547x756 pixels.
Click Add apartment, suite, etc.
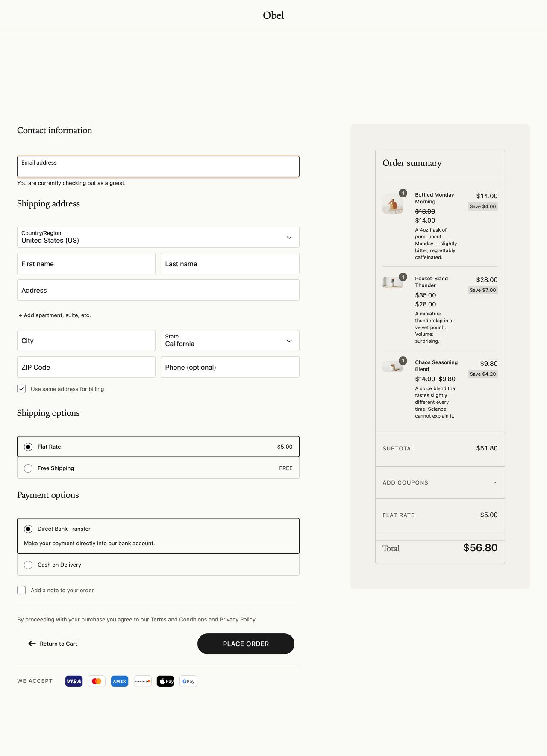coord(55,315)
